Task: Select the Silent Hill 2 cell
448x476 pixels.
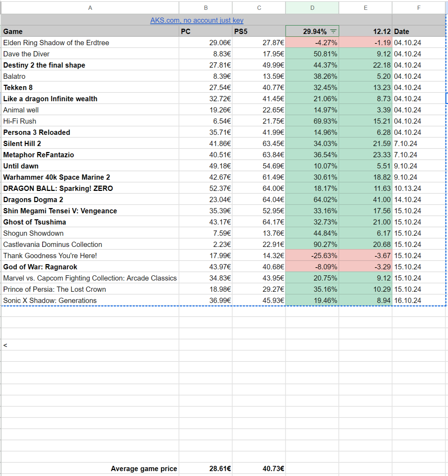Action: pyautogui.click(x=90, y=144)
